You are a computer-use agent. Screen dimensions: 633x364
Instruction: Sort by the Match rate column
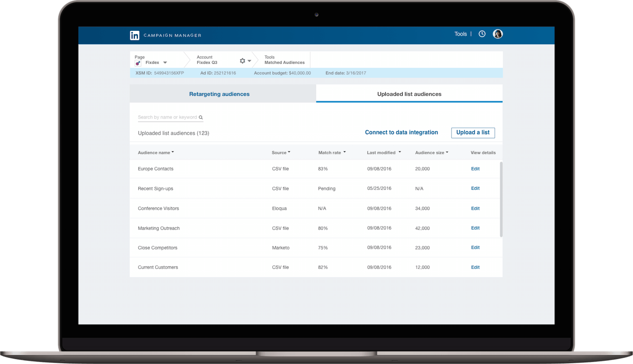pyautogui.click(x=332, y=152)
